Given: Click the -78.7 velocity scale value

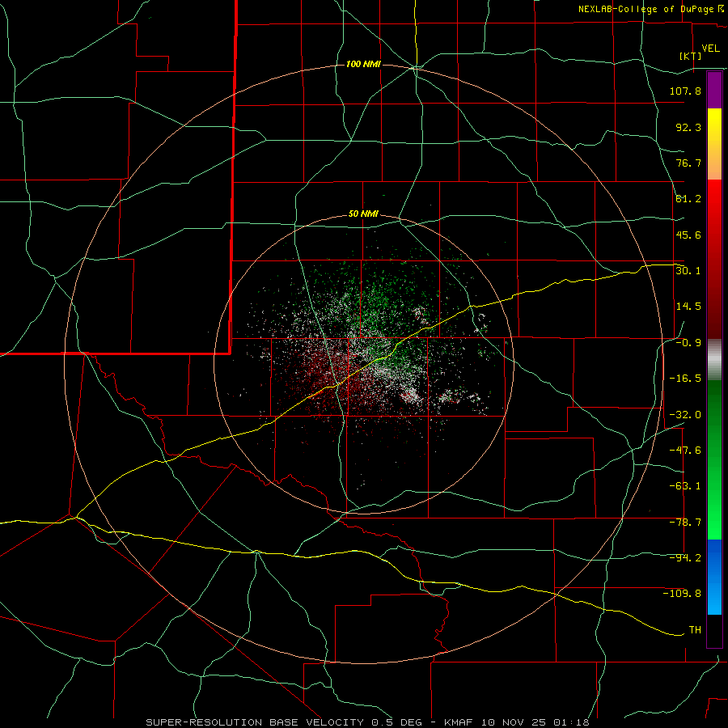Looking at the screenshot, I should click(x=685, y=523).
